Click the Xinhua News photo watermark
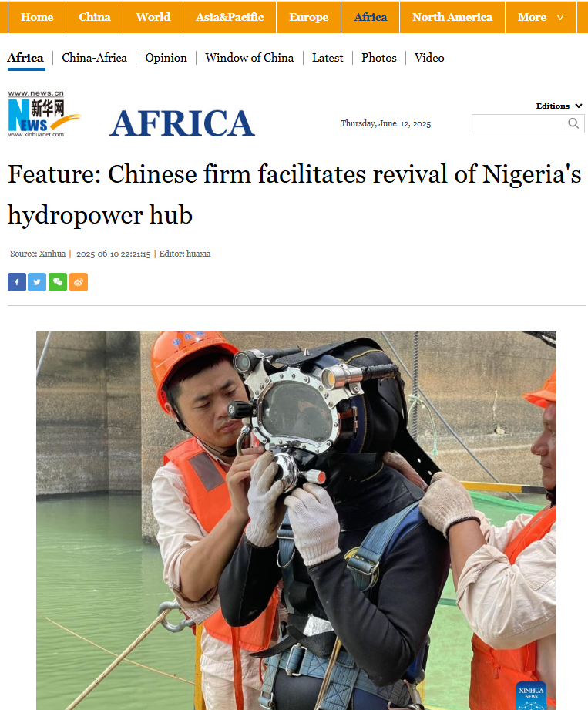This screenshot has height=710, width=588. pos(531,695)
